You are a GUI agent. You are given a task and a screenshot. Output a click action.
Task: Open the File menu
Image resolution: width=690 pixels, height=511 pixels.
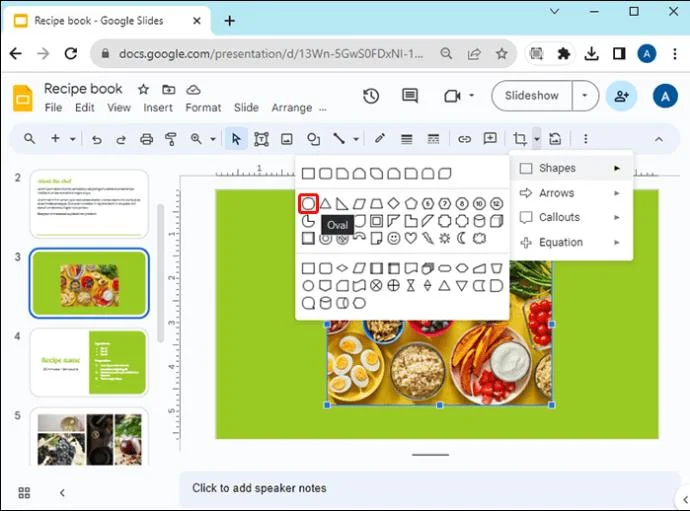(53, 108)
